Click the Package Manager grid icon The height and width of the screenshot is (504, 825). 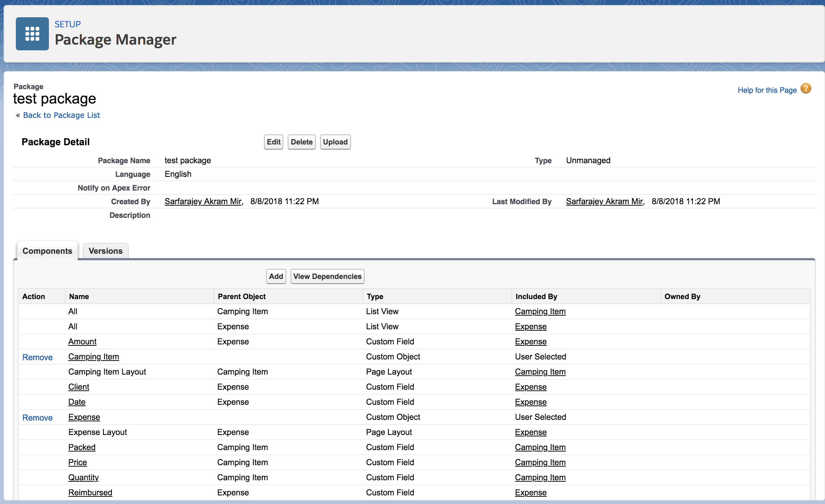(x=32, y=34)
